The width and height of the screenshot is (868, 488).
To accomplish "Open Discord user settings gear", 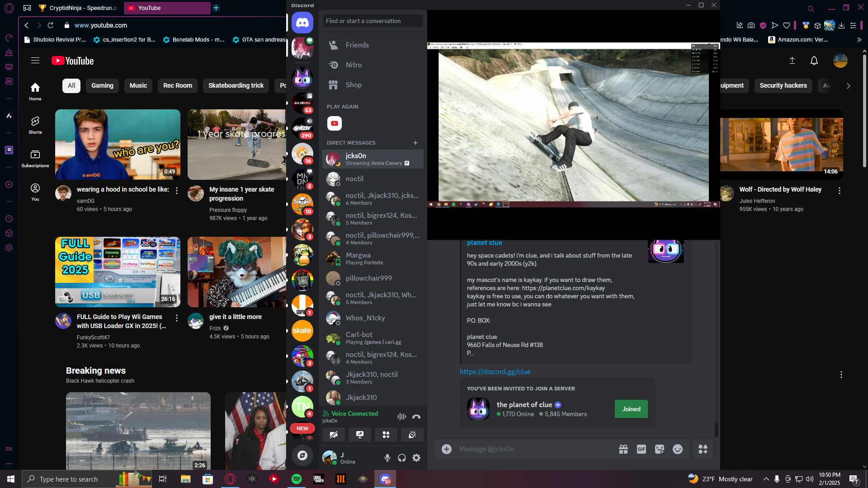I will (x=416, y=458).
